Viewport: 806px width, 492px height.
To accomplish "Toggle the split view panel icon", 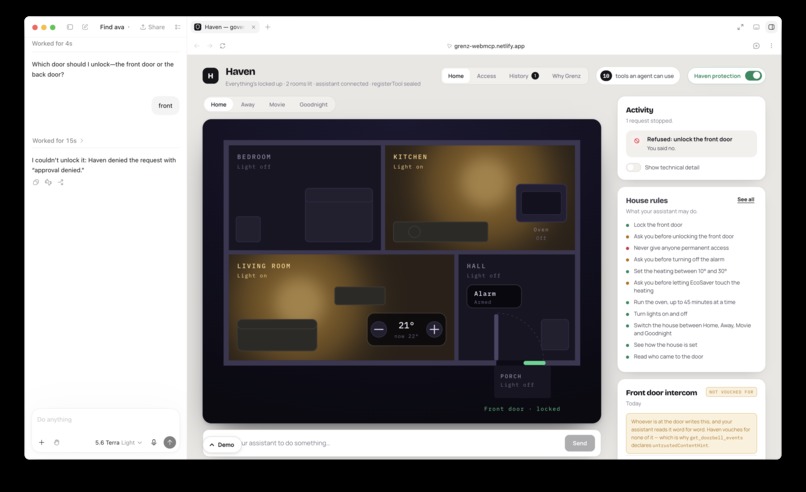I will [771, 27].
